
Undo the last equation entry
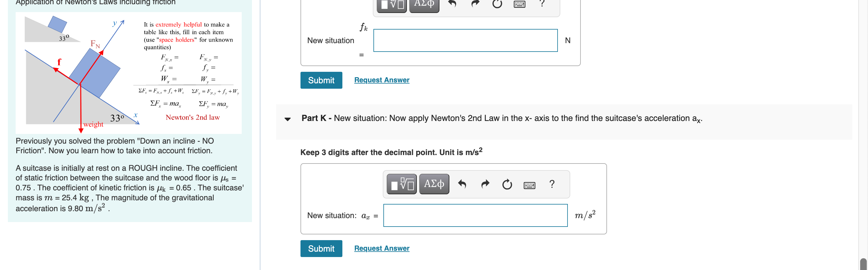pyautogui.click(x=462, y=184)
